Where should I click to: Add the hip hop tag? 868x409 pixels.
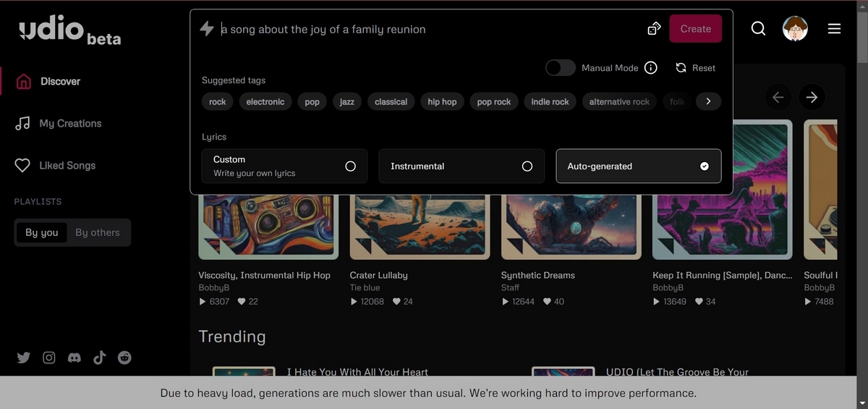click(442, 101)
